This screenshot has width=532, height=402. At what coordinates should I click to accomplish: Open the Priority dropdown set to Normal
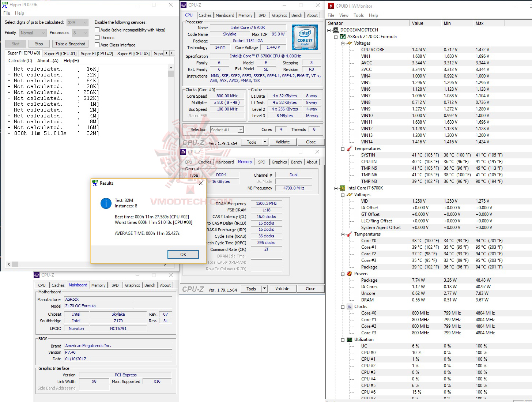(33, 33)
